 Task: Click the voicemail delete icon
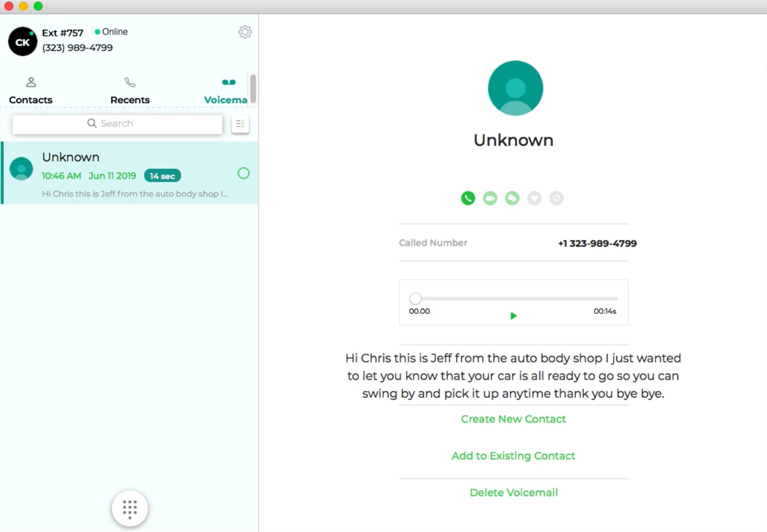point(513,492)
